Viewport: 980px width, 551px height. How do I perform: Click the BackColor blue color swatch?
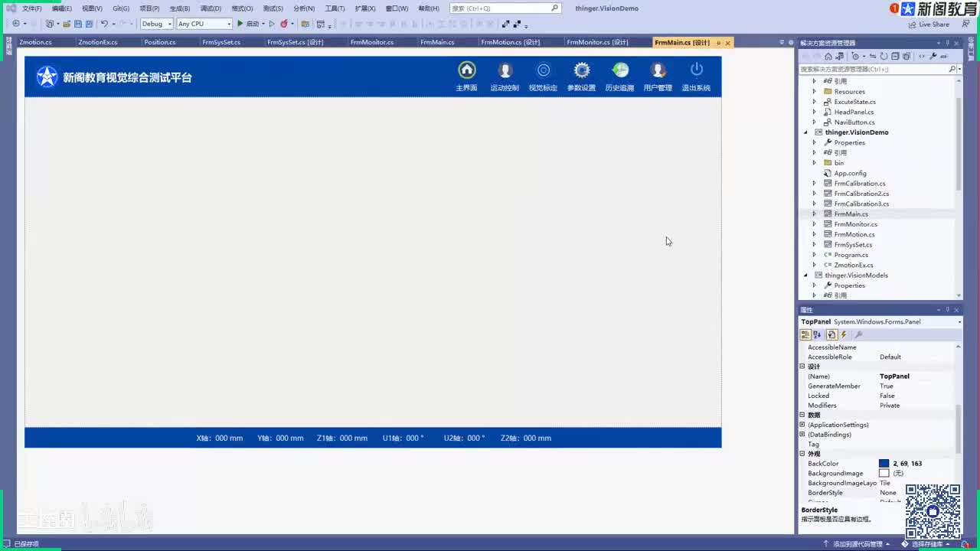884,464
